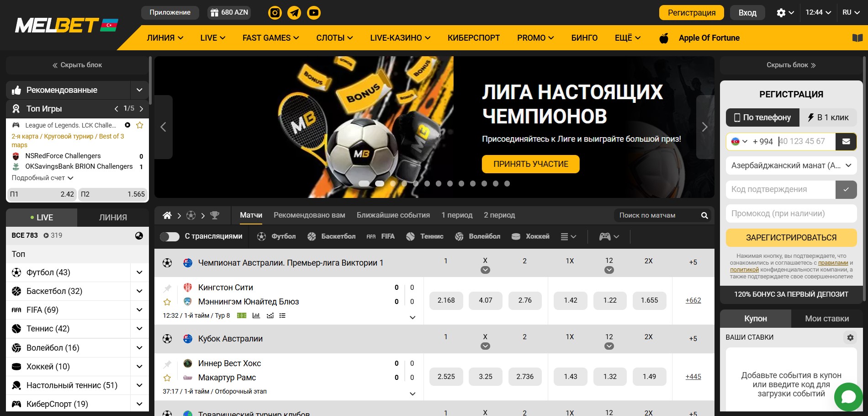
Task: Click ПРИНЯТЬ УЧАСТИЕ on the banner
Action: point(530,164)
